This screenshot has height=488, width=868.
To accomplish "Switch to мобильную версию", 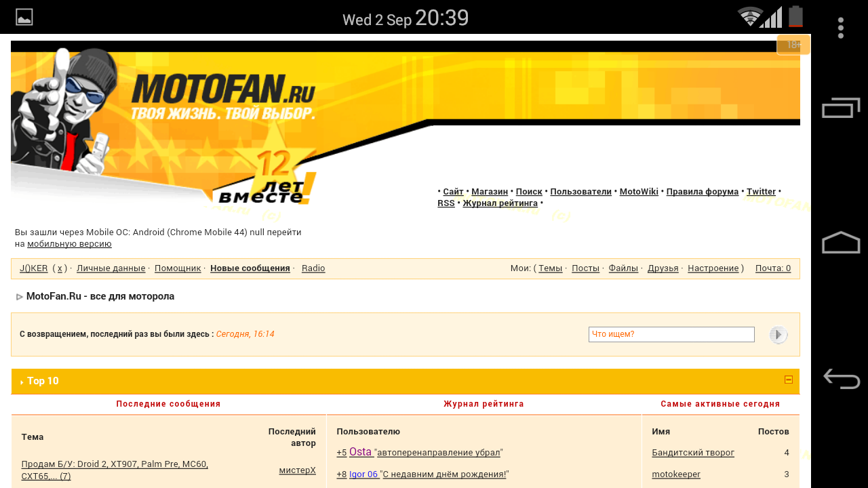I will coord(69,244).
